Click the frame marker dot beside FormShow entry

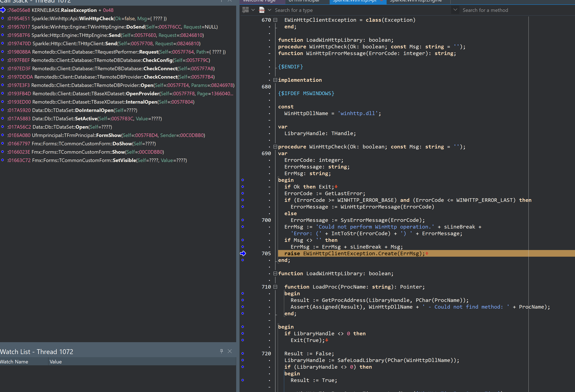pyautogui.click(x=3, y=135)
